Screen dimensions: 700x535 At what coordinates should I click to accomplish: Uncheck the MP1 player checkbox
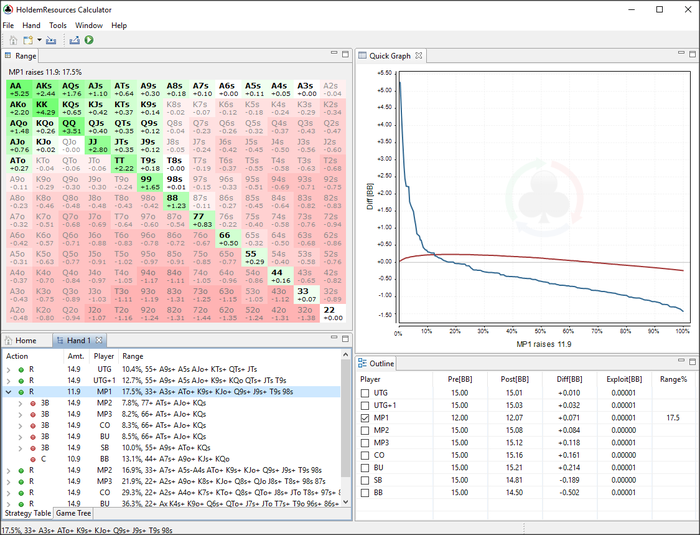(365, 418)
